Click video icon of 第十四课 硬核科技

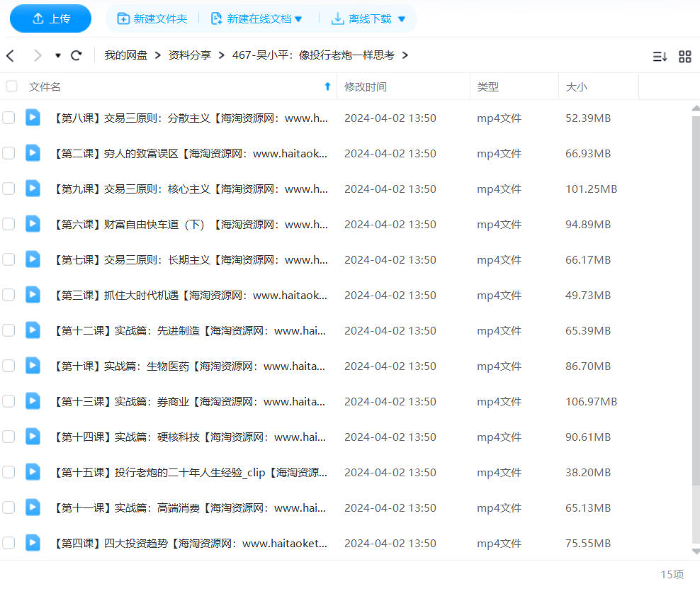(x=33, y=437)
